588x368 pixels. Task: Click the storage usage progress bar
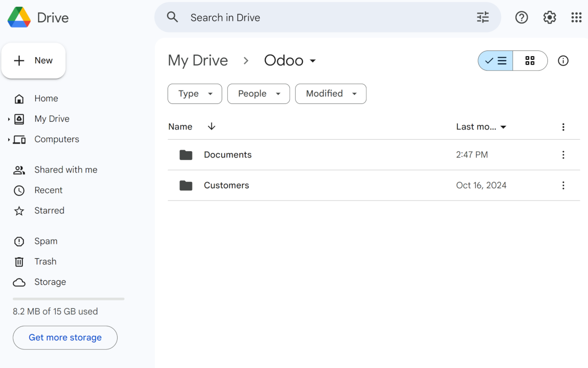(x=69, y=299)
